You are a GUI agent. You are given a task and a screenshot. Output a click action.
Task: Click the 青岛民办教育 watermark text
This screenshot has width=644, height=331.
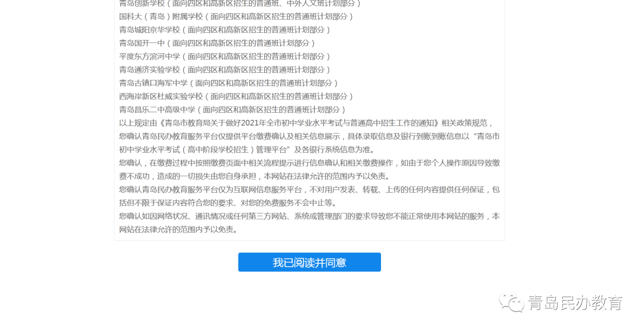(x=575, y=303)
